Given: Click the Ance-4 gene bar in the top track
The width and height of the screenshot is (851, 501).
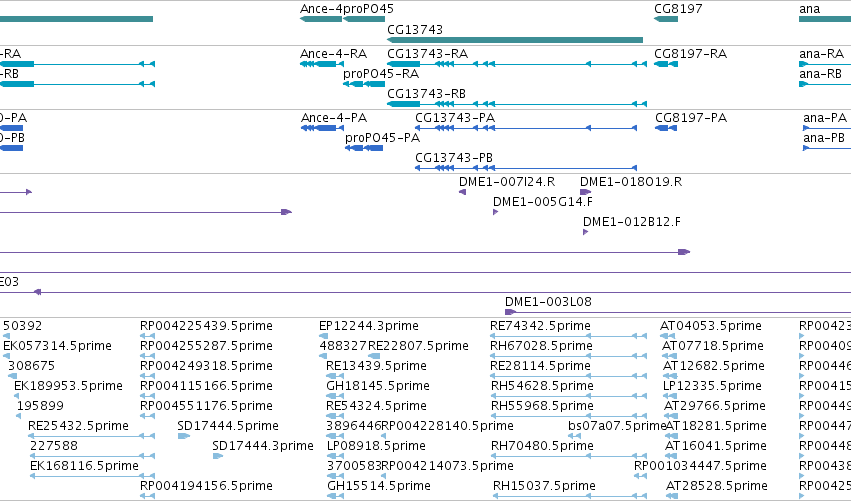Looking at the screenshot, I should 321,19.
